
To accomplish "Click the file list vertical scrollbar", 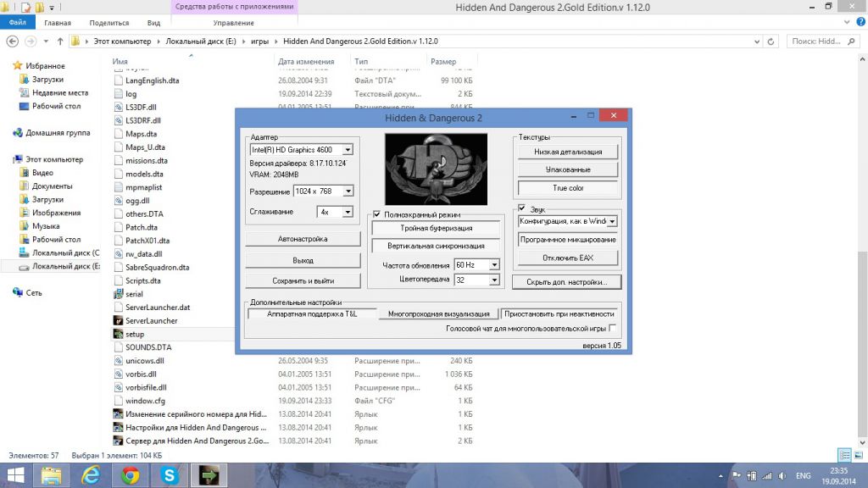I will [x=862, y=254].
